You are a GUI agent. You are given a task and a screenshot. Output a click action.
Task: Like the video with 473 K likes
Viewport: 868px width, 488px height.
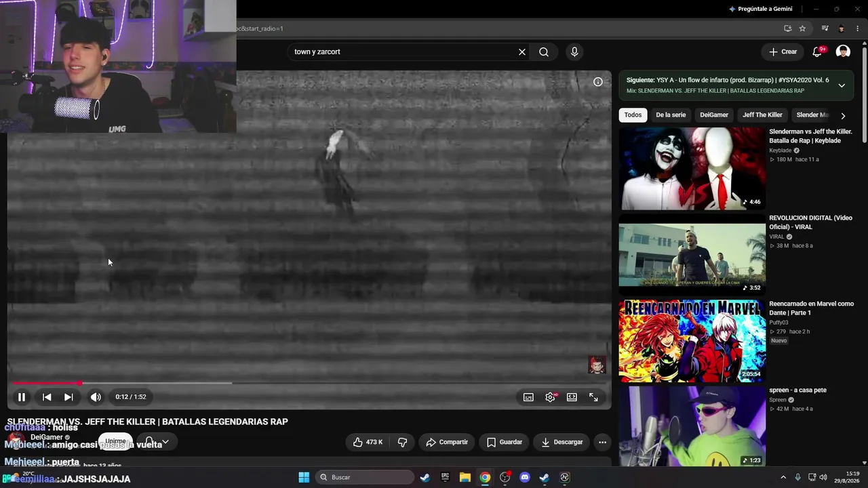[x=368, y=443]
